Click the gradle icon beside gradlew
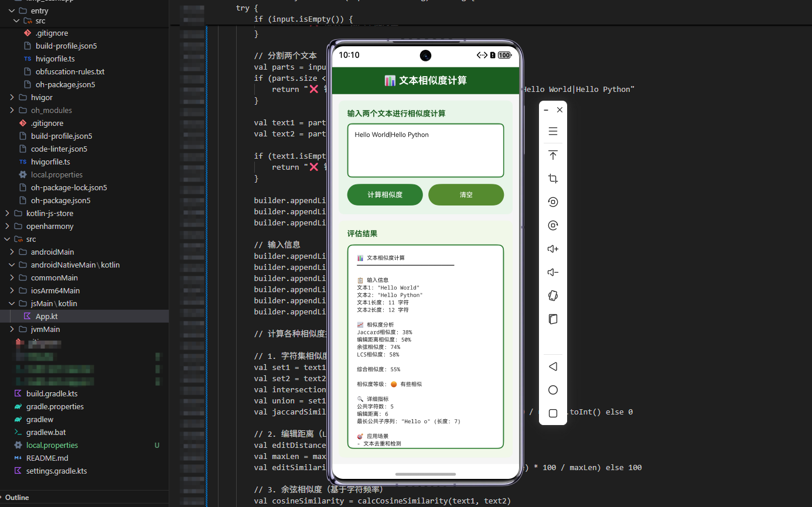The height and width of the screenshot is (507, 812). click(x=18, y=419)
